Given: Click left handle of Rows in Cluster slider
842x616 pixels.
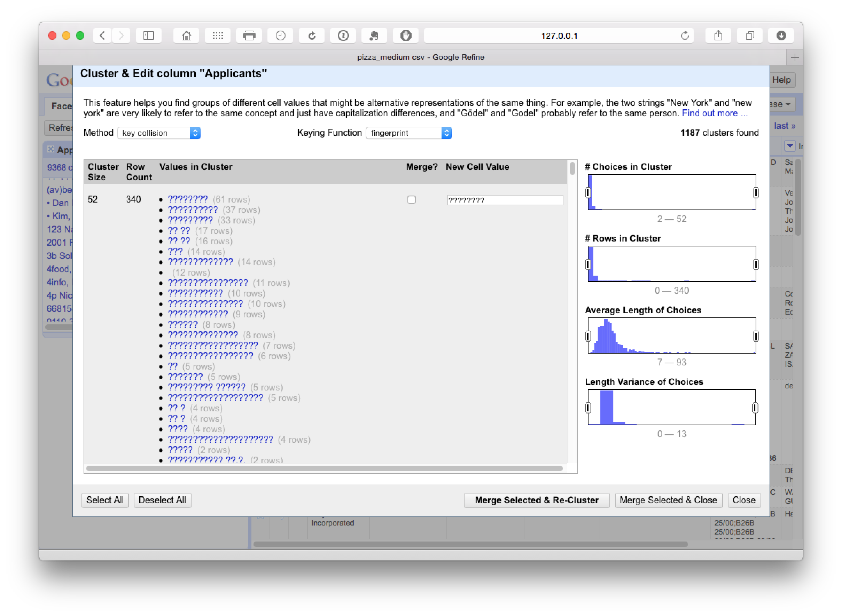Looking at the screenshot, I should tap(588, 264).
